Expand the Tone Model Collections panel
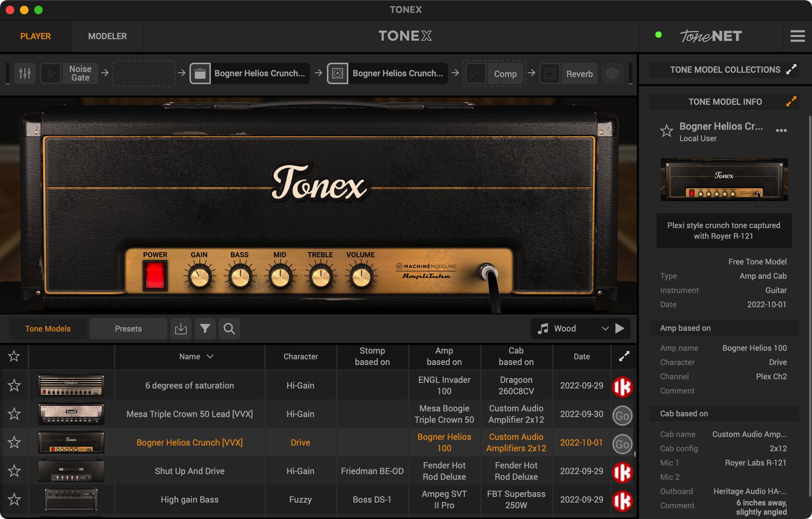Screen dimensions: 812x519 (x=791, y=70)
